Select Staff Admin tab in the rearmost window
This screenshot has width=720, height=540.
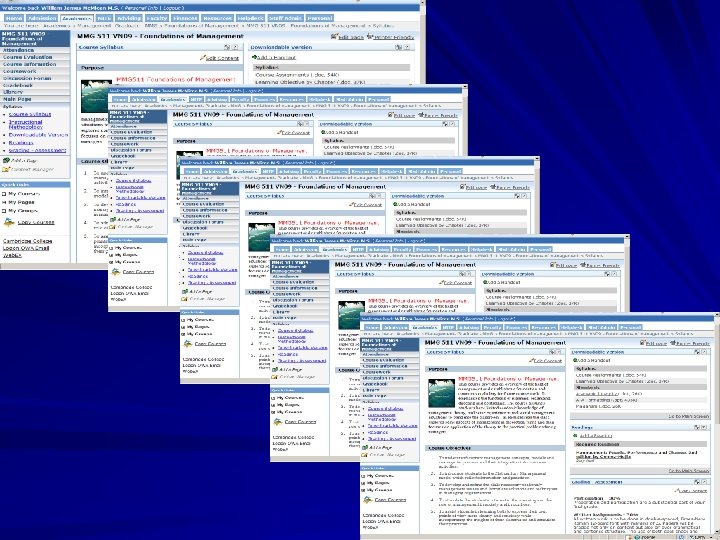click(285, 18)
